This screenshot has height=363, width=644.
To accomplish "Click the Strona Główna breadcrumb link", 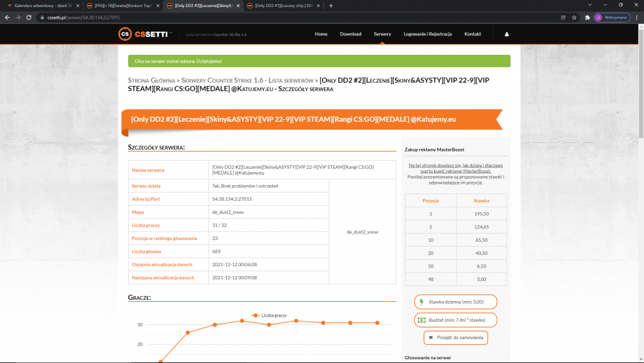I will tap(151, 81).
